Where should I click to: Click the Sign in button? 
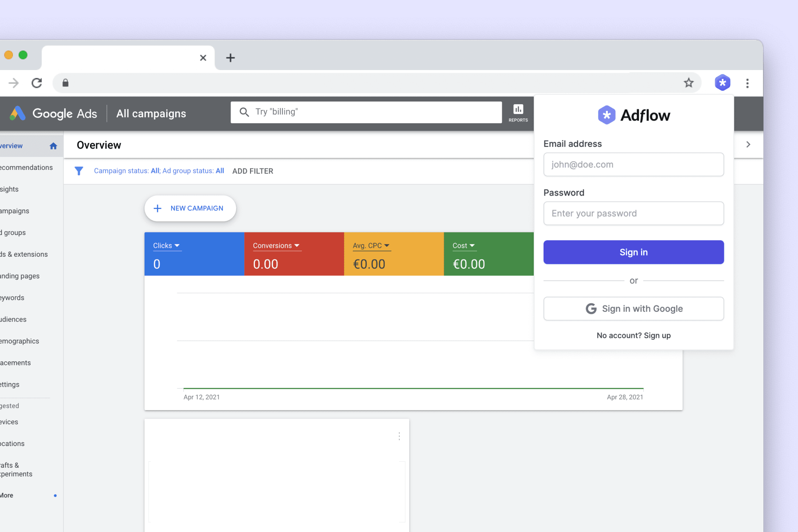click(634, 252)
